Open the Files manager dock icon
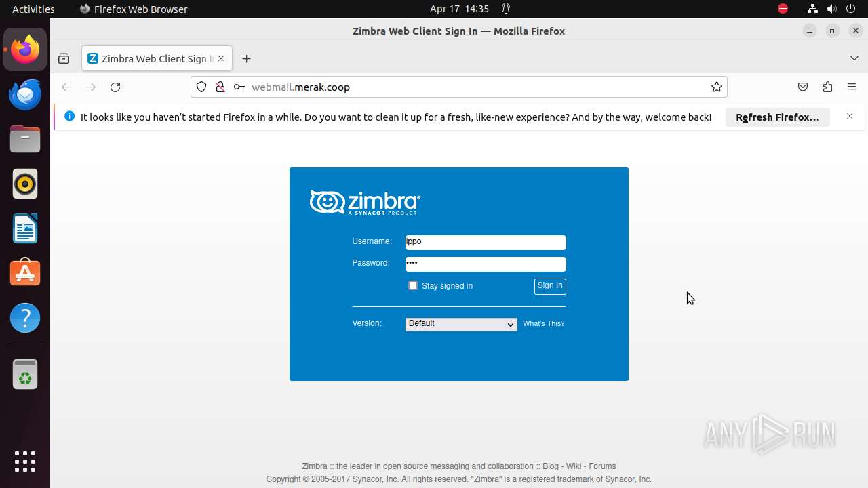The height and width of the screenshot is (488, 868). click(25, 139)
